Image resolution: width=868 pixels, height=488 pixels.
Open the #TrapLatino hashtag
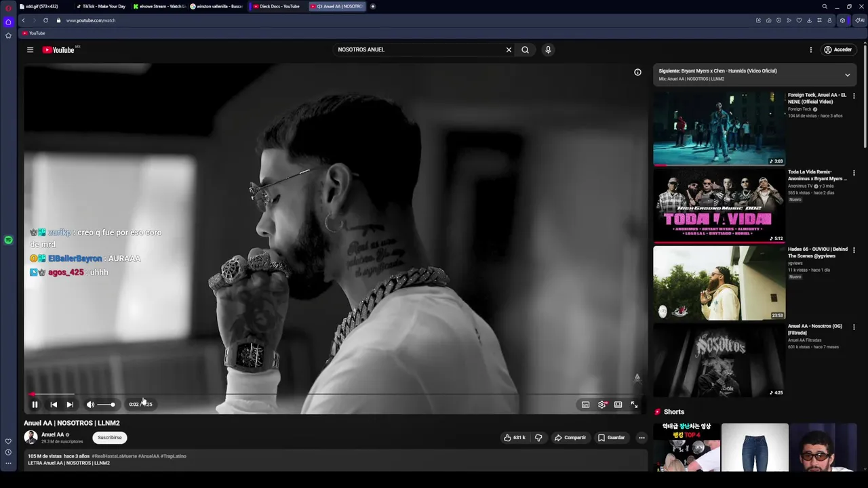tap(174, 456)
